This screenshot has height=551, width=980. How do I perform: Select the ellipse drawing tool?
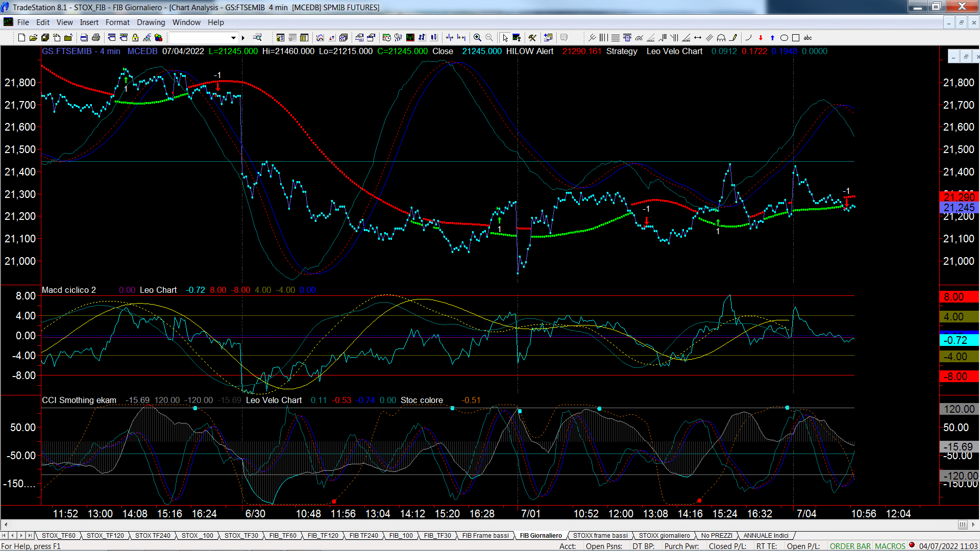coord(784,37)
